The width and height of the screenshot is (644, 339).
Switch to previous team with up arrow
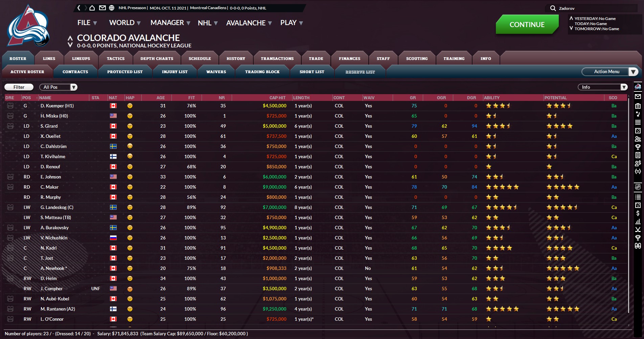pos(70,38)
